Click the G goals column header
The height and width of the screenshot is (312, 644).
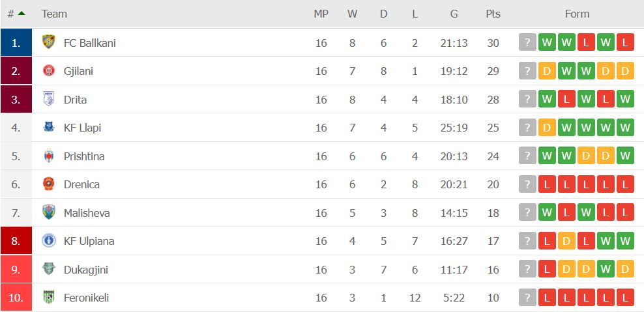pyautogui.click(x=454, y=14)
